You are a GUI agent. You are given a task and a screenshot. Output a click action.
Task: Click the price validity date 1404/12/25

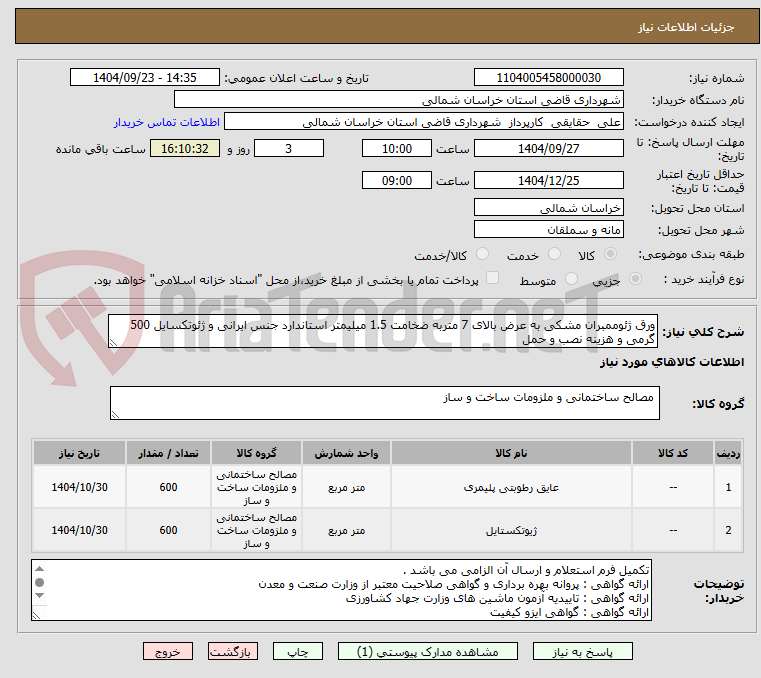[x=548, y=181]
